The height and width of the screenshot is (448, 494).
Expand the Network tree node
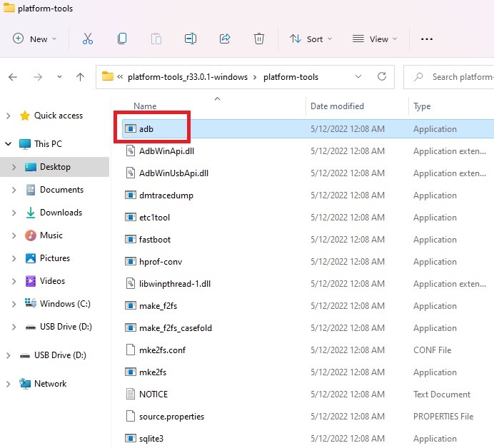pyautogui.click(x=8, y=384)
